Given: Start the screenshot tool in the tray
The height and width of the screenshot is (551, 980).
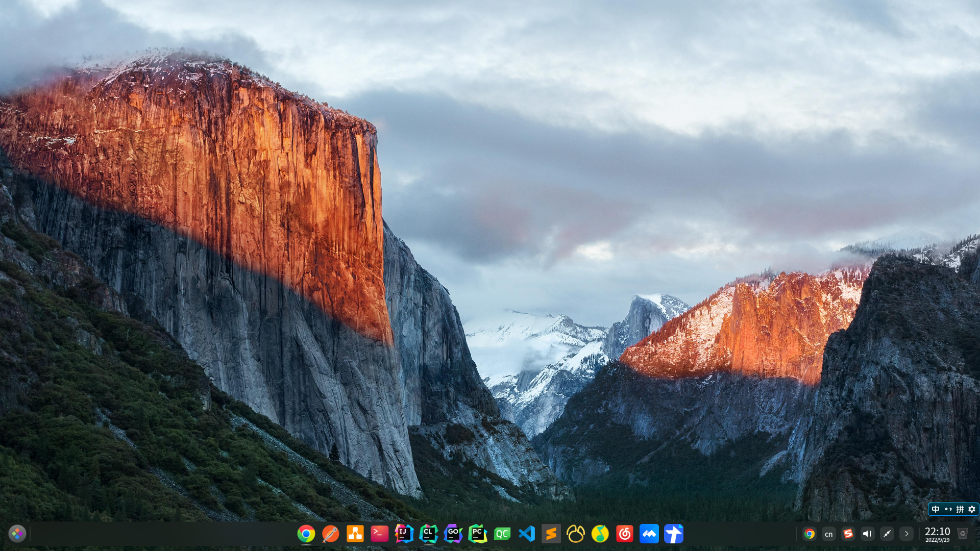Looking at the screenshot, I should point(887,534).
